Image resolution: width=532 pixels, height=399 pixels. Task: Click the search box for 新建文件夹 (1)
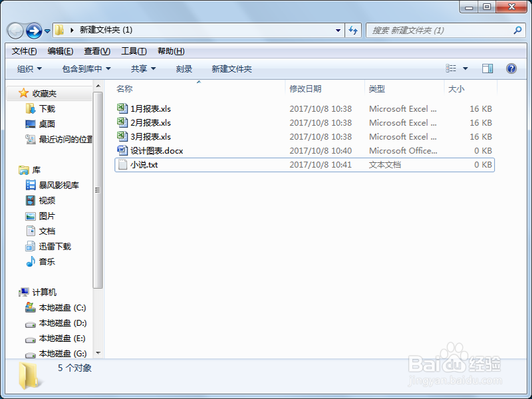point(446,30)
